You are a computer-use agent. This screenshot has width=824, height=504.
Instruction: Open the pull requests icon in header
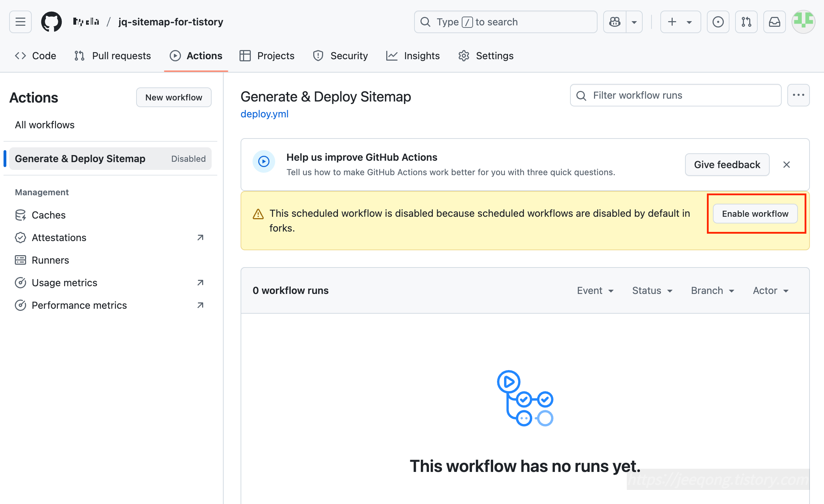(x=746, y=22)
